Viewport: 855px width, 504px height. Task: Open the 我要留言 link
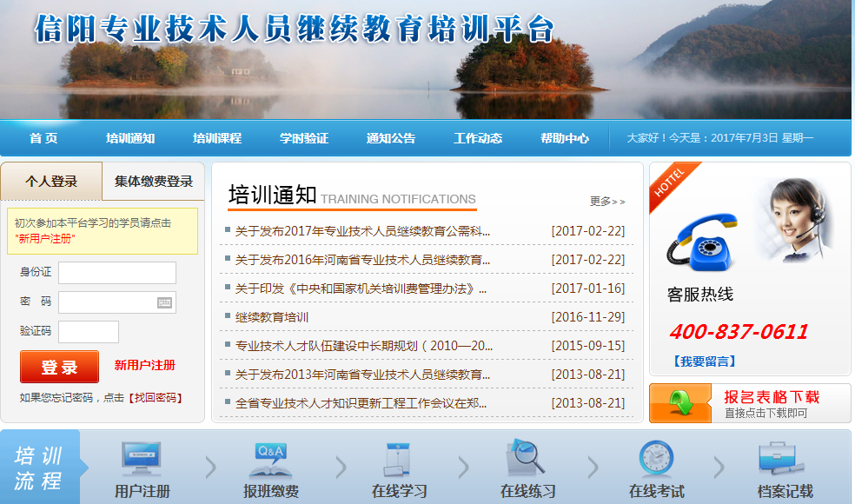tap(704, 361)
